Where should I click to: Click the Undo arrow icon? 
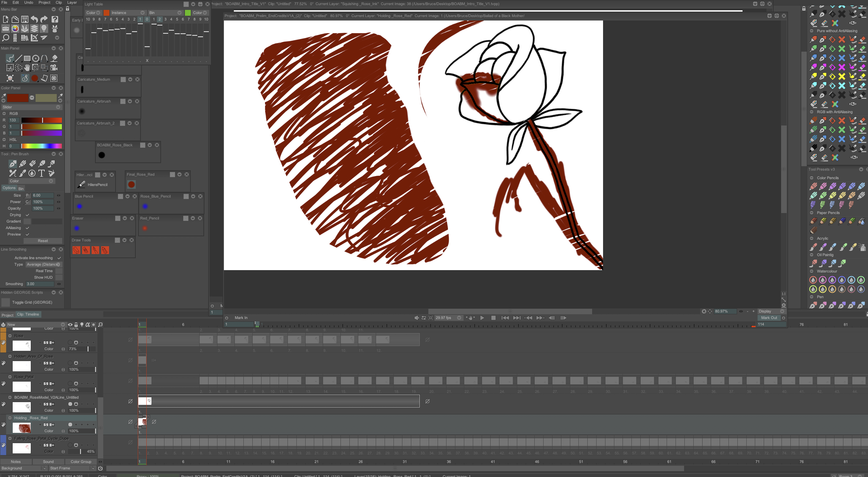pyautogui.click(x=34, y=19)
